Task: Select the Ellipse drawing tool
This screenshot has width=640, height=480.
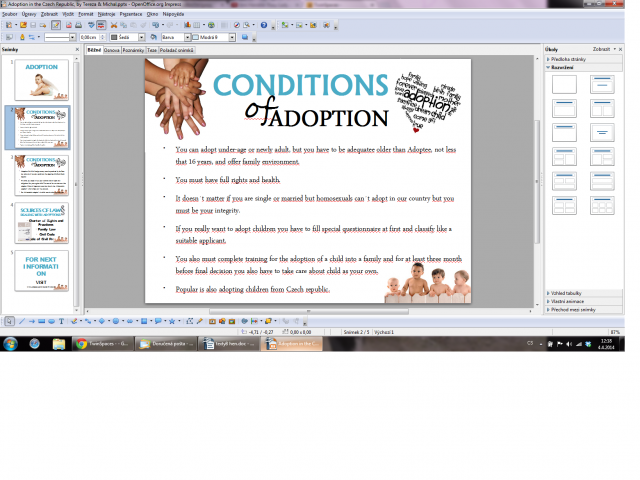Action: pos(51,321)
